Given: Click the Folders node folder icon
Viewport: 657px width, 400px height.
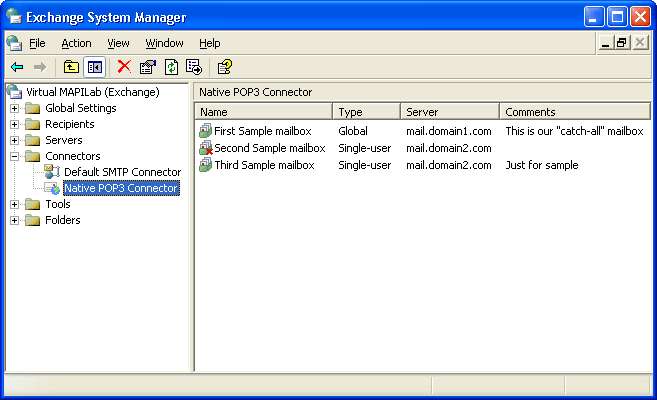Looking at the screenshot, I should (33, 220).
